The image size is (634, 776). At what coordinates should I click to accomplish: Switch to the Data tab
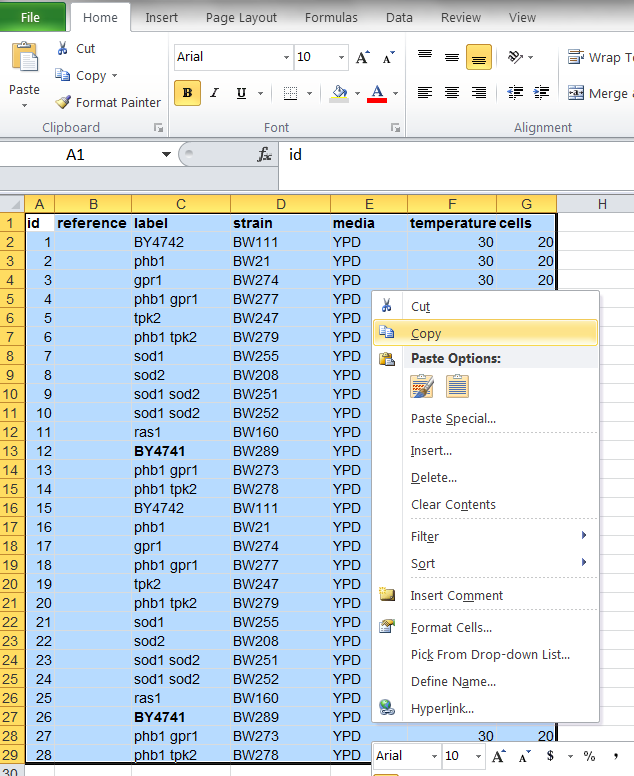[399, 18]
